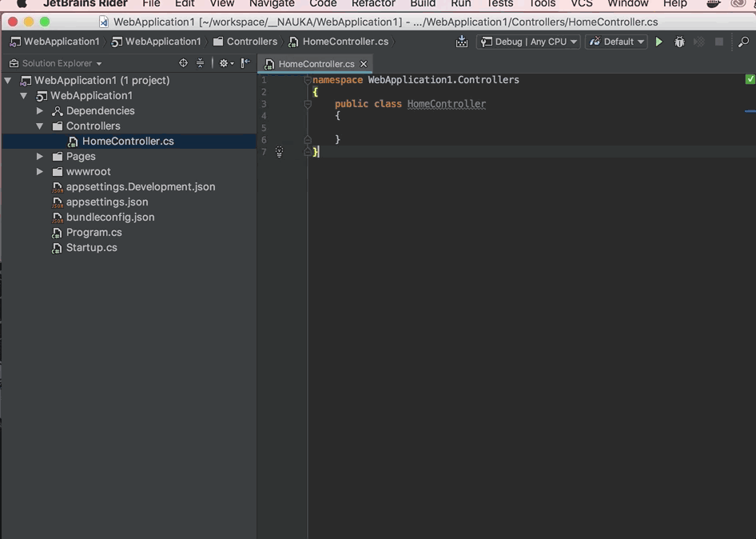
Task: Click the Pages folder icon
Action: (58, 157)
